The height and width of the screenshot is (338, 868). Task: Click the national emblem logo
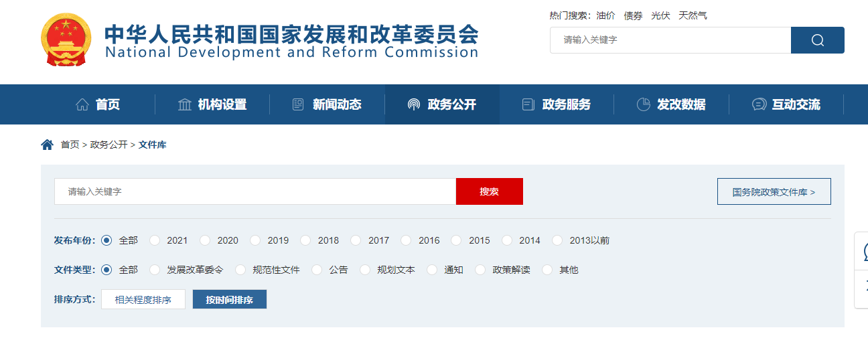click(66, 39)
